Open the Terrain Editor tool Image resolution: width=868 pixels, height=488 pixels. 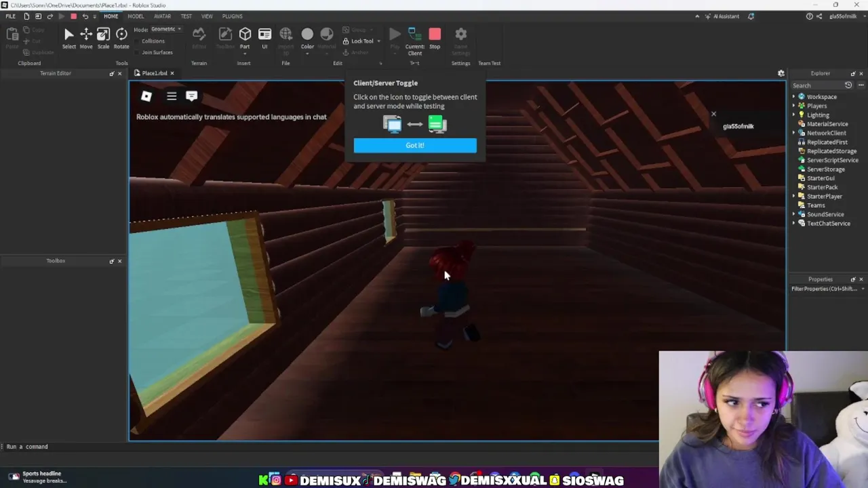click(x=199, y=38)
